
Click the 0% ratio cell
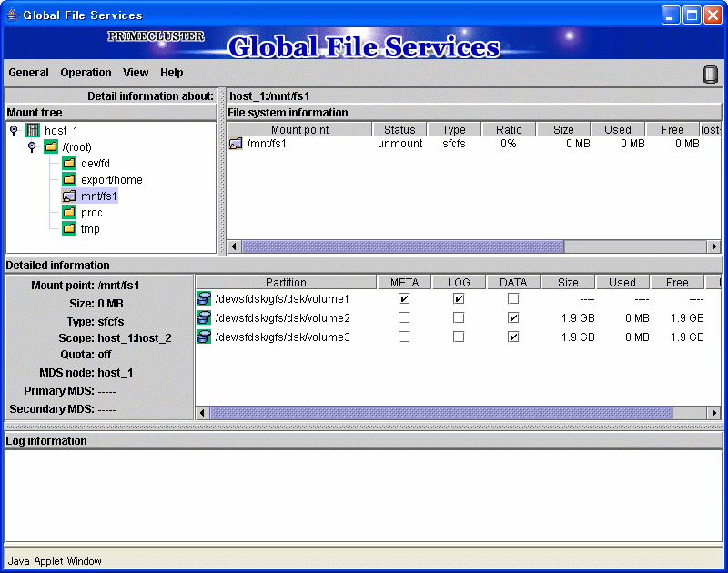click(509, 144)
